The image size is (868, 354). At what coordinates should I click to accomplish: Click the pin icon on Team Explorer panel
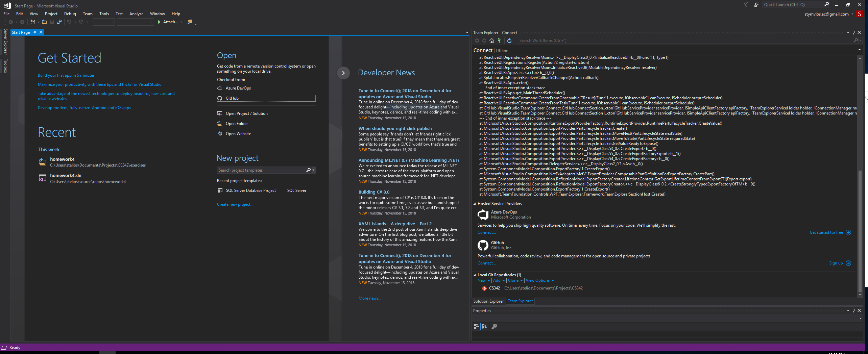853,33
